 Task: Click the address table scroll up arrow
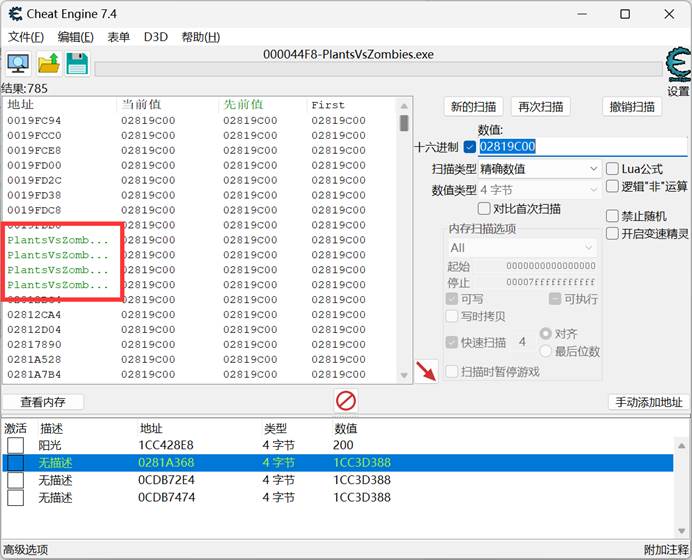pyautogui.click(x=681, y=445)
